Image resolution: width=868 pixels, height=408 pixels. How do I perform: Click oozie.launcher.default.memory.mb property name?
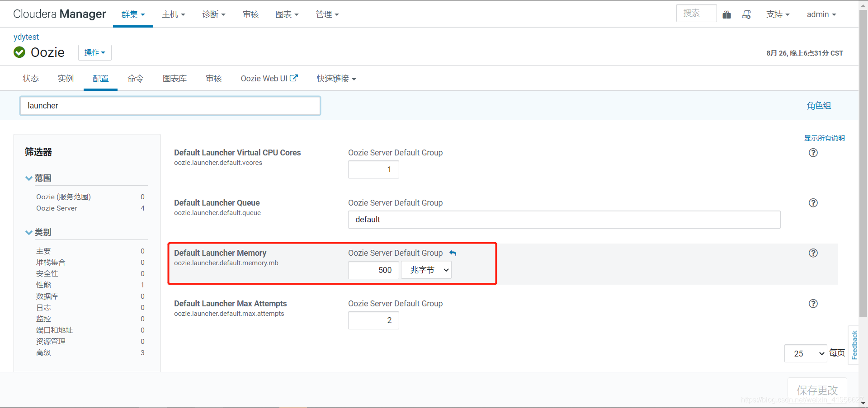226,263
